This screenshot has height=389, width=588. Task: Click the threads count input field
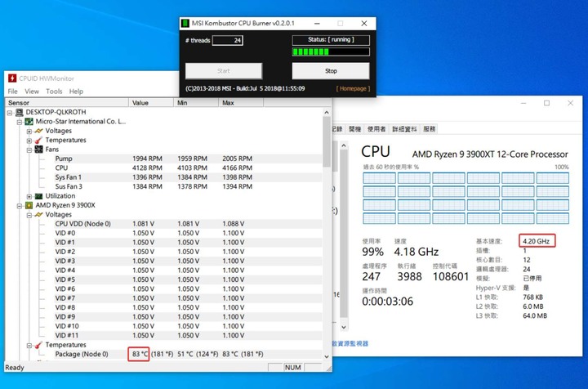[228, 40]
